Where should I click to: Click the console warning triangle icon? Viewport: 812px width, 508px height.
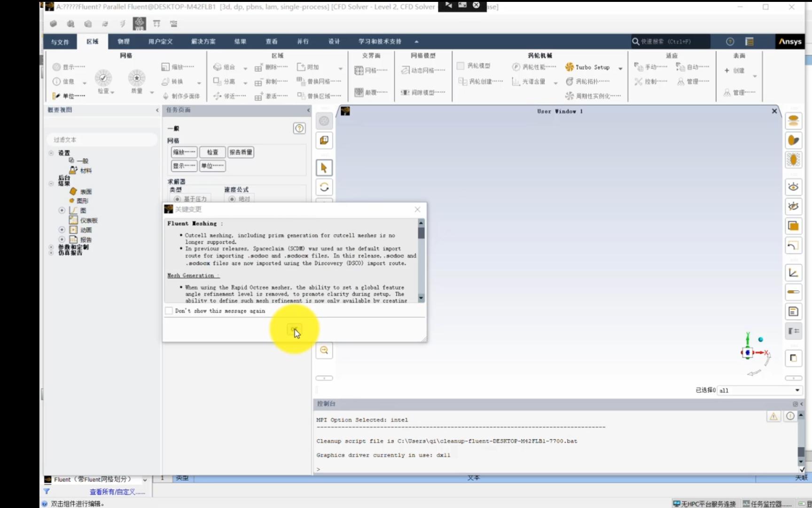[773, 416]
